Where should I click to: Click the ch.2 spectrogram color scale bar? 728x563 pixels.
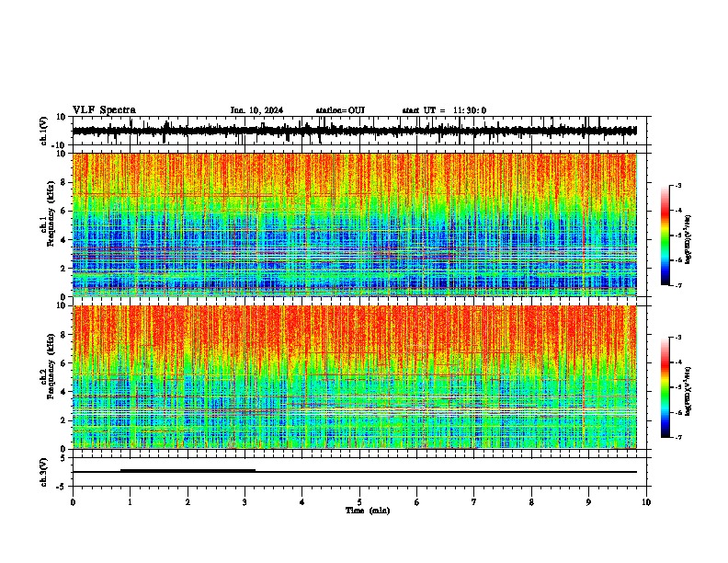(665, 387)
